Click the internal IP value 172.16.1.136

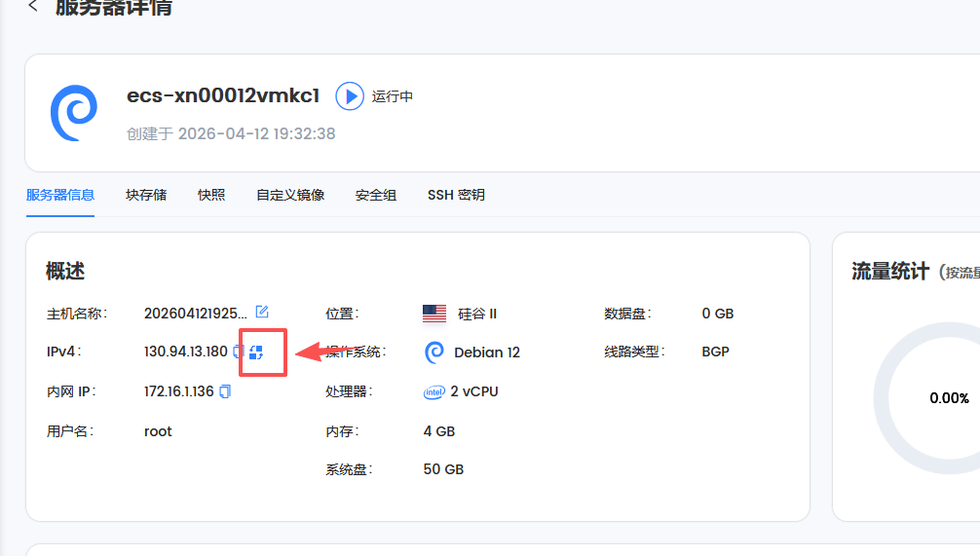(178, 391)
